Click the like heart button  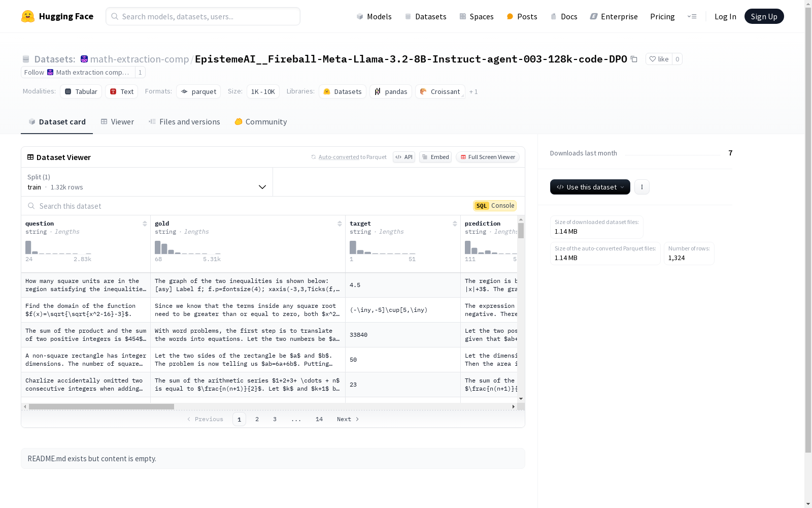coord(659,59)
